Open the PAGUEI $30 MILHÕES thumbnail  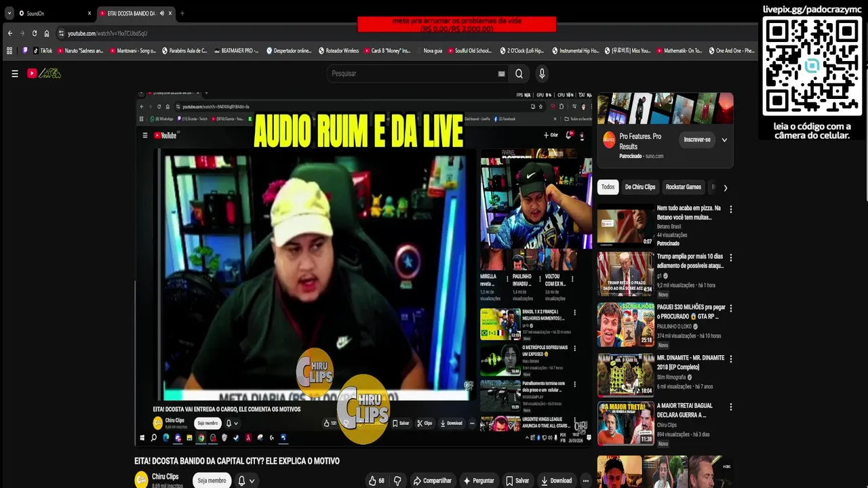(x=625, y=324)
